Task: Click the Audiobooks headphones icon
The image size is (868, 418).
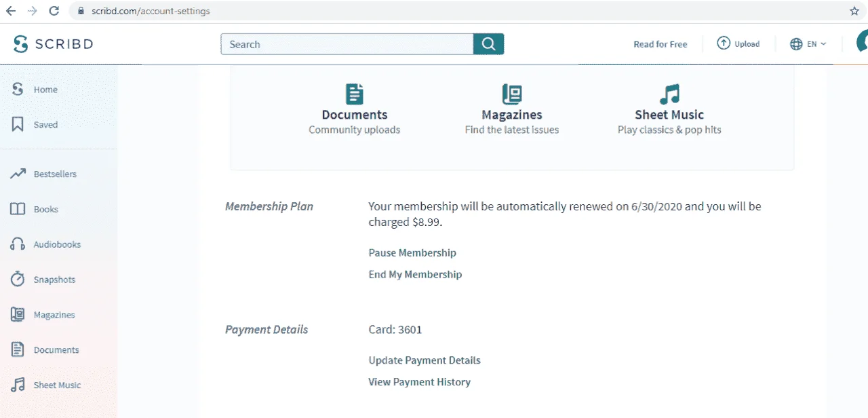Action: [x=18, y=244]
